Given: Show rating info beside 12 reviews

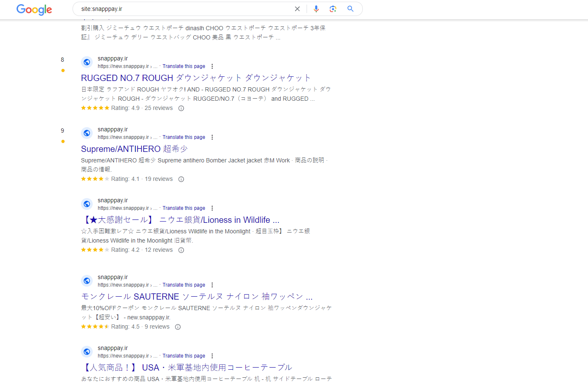Looking at the screenshot, I should (181, 250).
